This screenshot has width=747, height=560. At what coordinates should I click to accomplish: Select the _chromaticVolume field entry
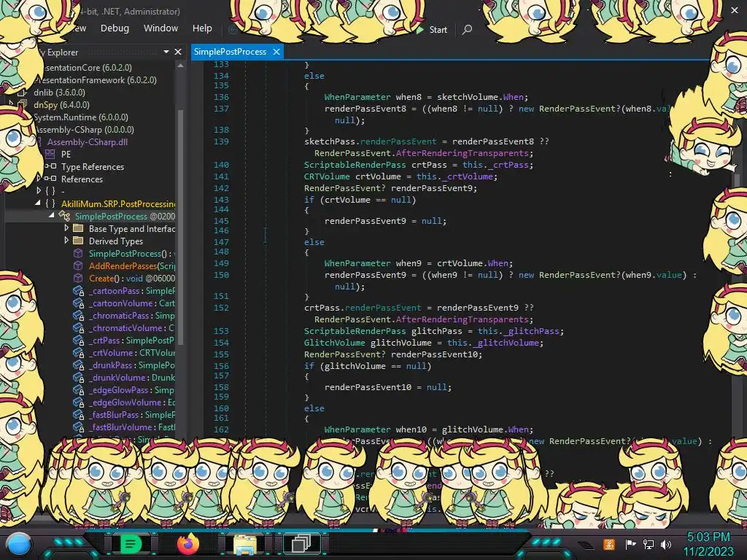point(131,327)
